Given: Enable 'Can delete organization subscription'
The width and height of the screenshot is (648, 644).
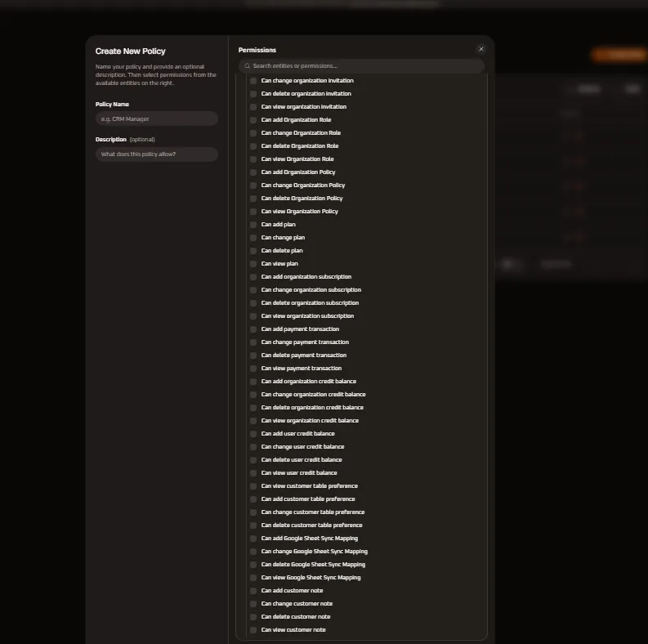Looking at the screenshot, I should point(253,303).
